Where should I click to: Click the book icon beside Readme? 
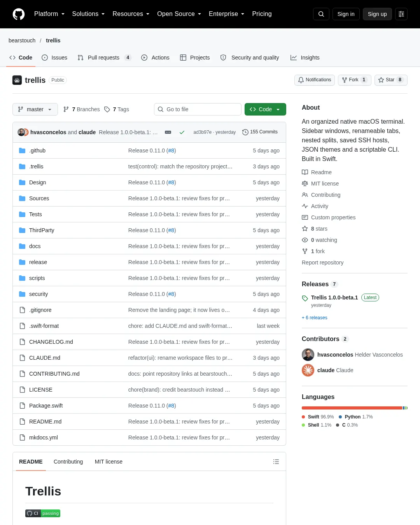click(305, 172)
